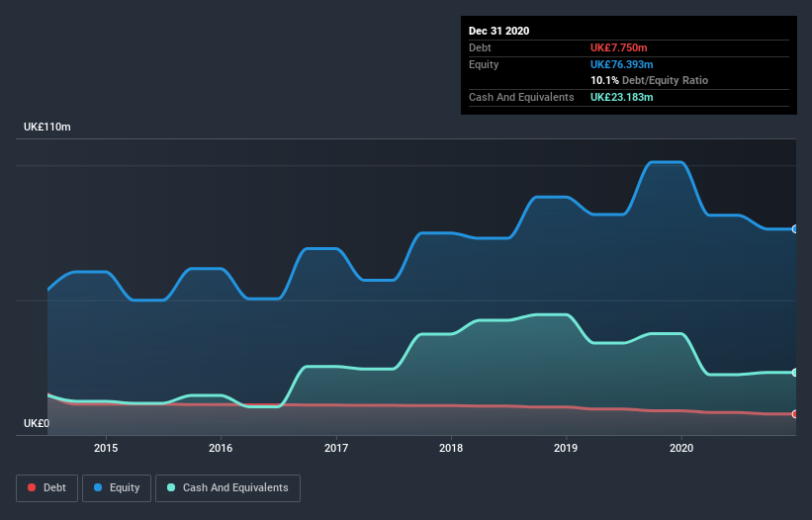Screen dimensions: 812x520
Task: Click the 2020 axis label
Action: [681, 448]
